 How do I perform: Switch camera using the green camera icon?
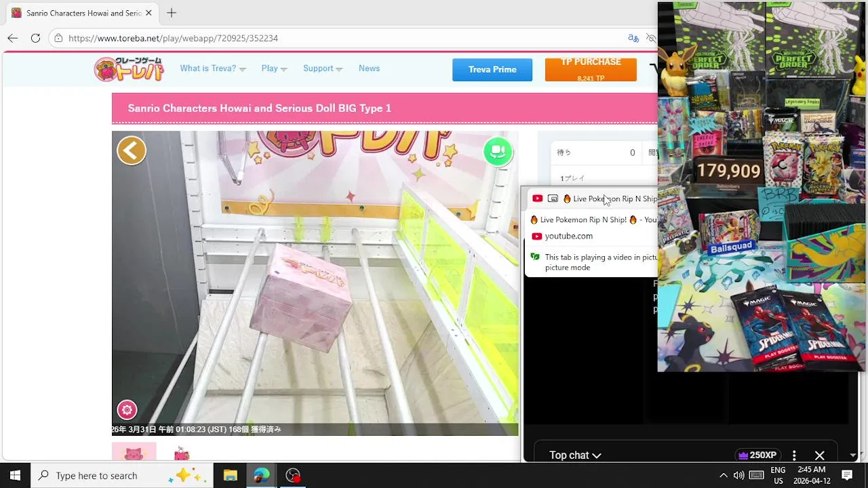[x=498, y=151]
